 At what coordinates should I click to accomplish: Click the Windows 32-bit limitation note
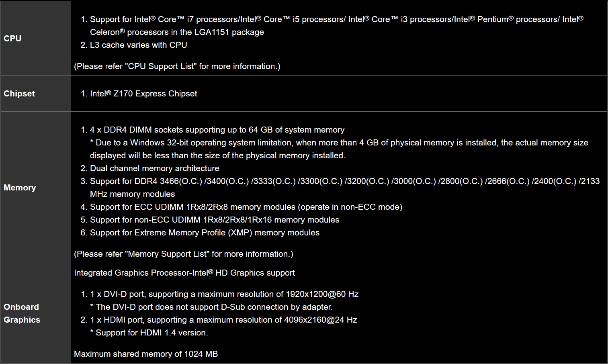tap(339, 143)
